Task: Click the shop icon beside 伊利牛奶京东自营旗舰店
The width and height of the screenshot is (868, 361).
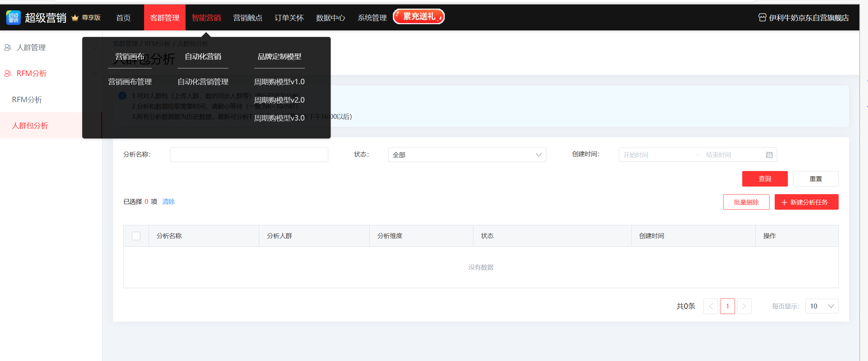Action: click(762, 17)
